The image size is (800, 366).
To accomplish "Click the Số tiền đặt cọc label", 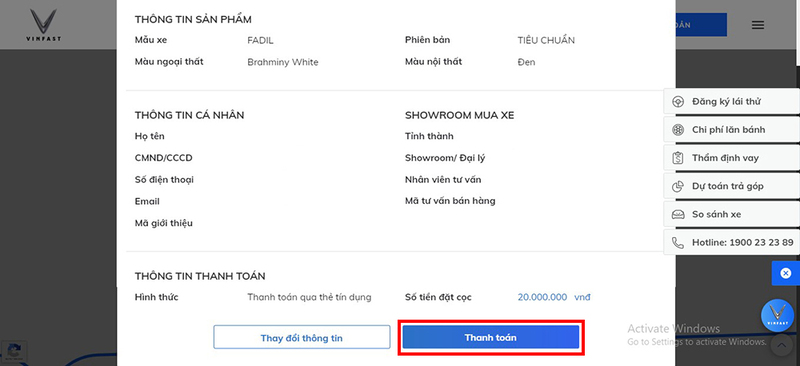I will point(438,297).
